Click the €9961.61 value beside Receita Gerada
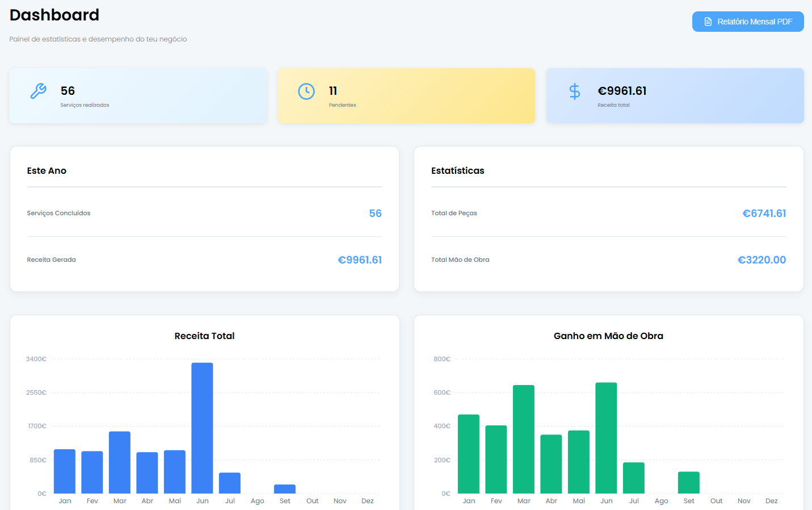Screen dimensions: 812x510 [360, 260]
